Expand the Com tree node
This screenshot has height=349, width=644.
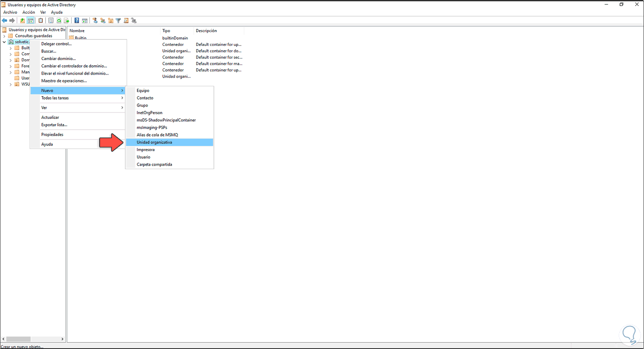click(x=11, y=54)
